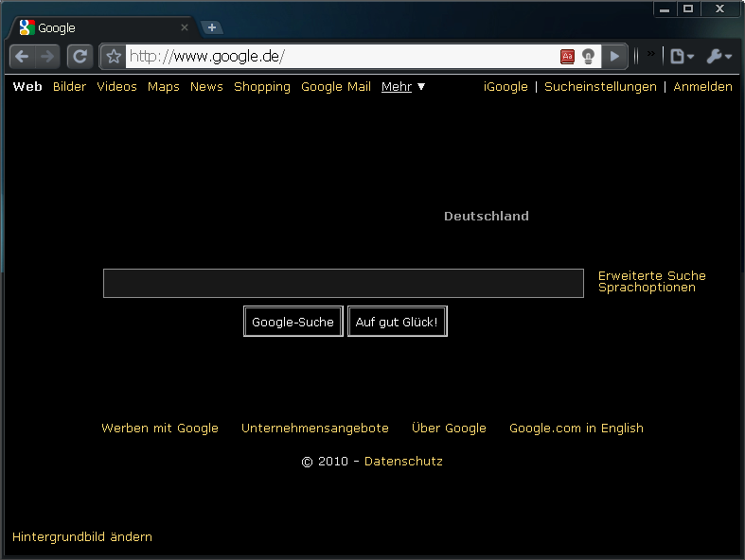This screenshot has height=560, width=745.
Task: Close the Google tab
Action: (185, 27)
